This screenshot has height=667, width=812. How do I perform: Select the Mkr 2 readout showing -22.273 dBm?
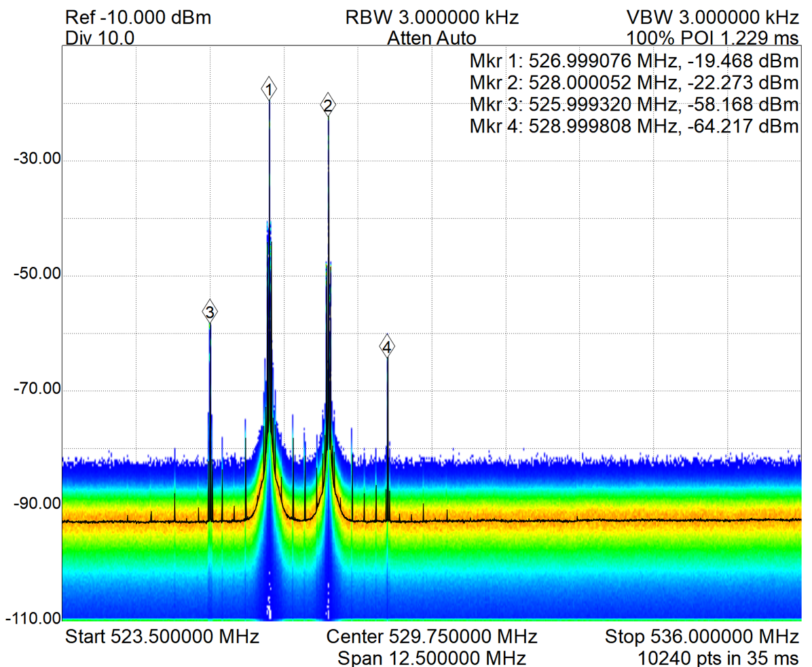pos(633,83)
